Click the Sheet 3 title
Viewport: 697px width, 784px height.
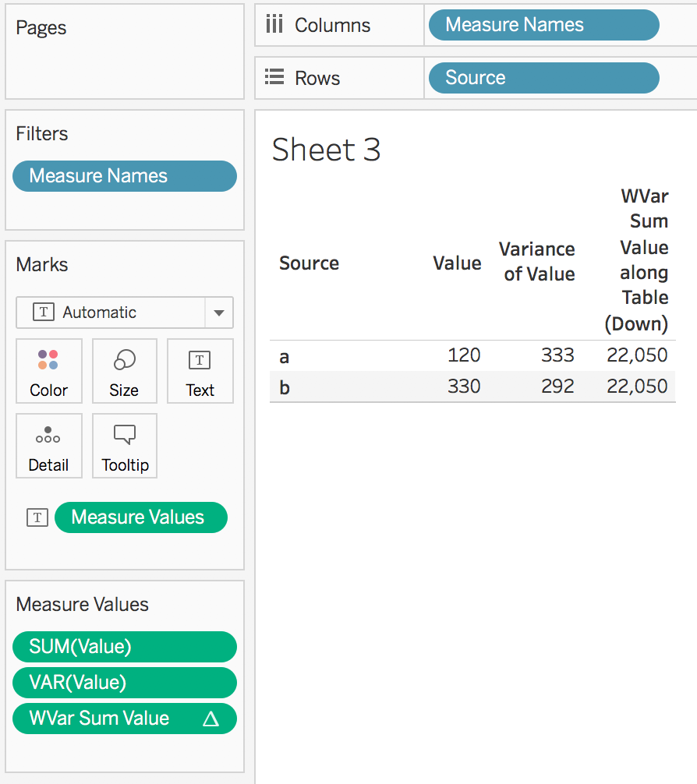click(326, 150)
